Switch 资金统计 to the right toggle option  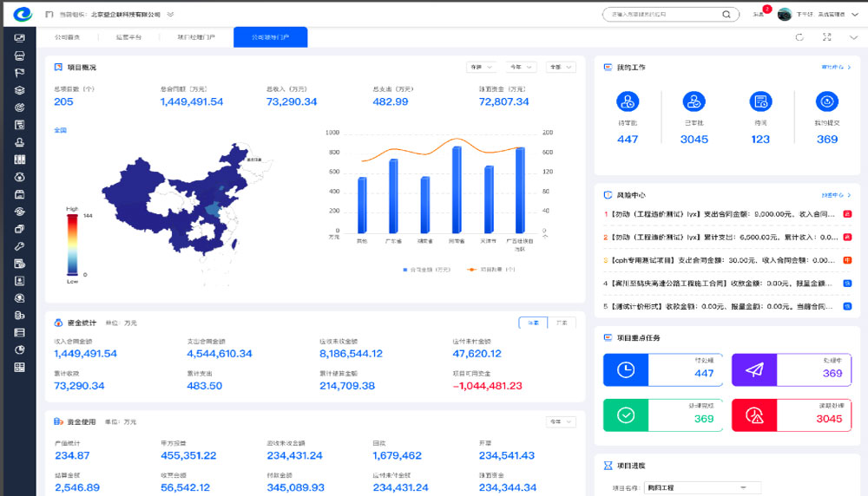click(x=562, y=323)
